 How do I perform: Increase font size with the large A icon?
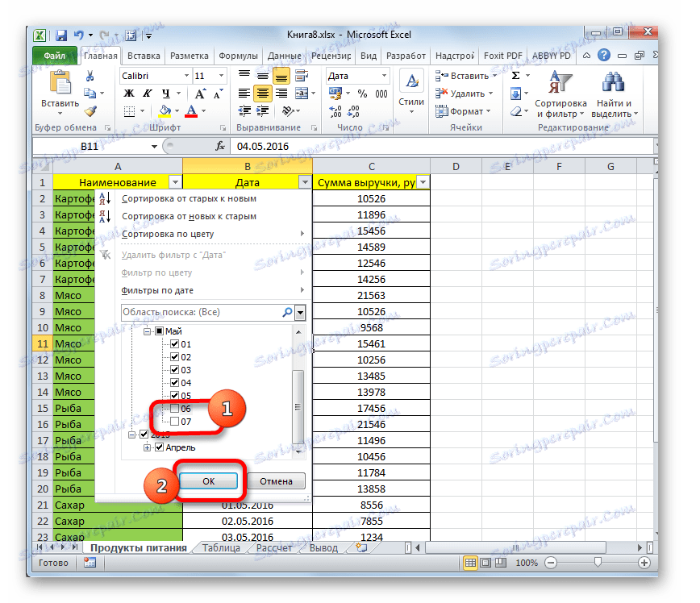[200, 94]
